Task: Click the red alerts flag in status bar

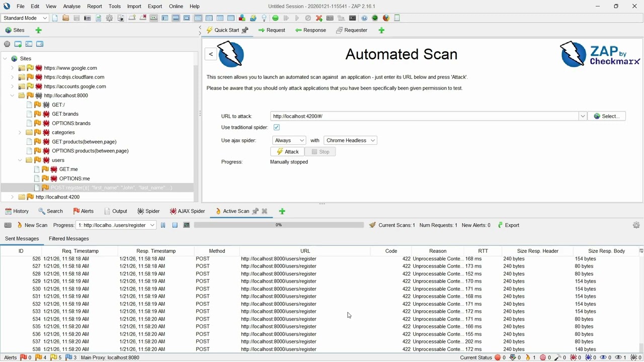Action: point(23,357)
